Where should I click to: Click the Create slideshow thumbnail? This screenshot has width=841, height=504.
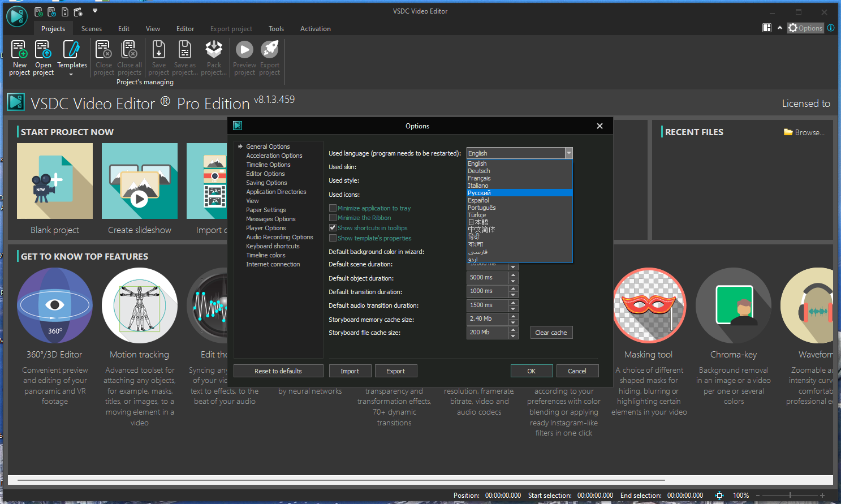(x=140, y=181)
